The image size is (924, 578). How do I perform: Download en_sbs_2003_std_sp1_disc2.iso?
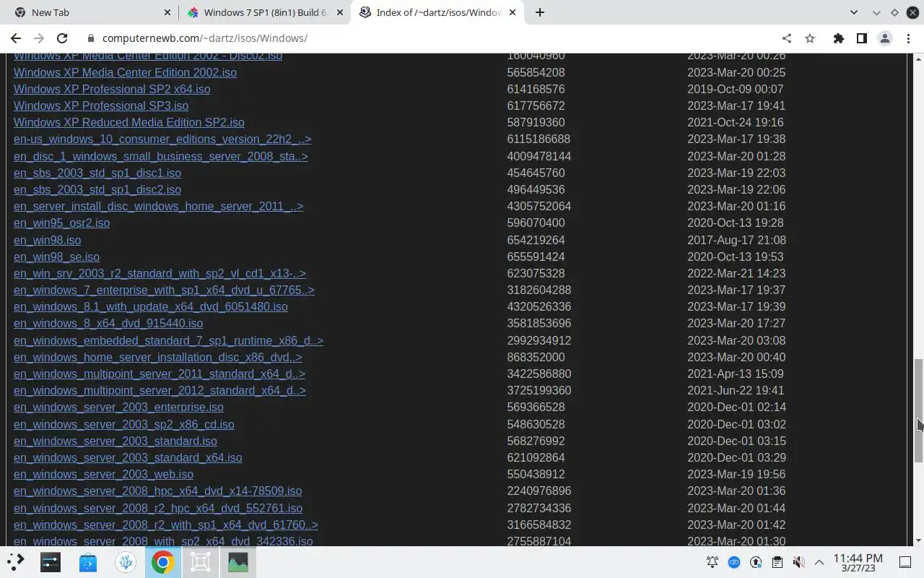tap(97, 189)
